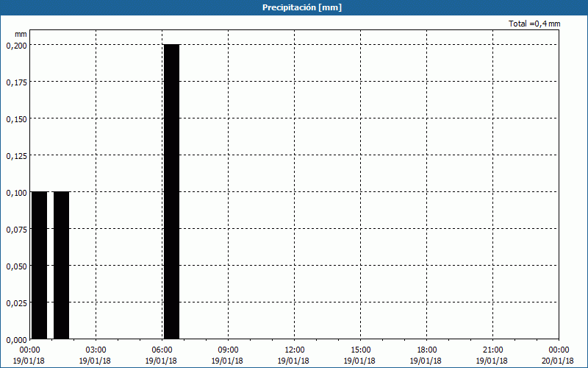588x368 pixels.
Task: Click the 0,200 y-axis label
Action: point(16,46)
